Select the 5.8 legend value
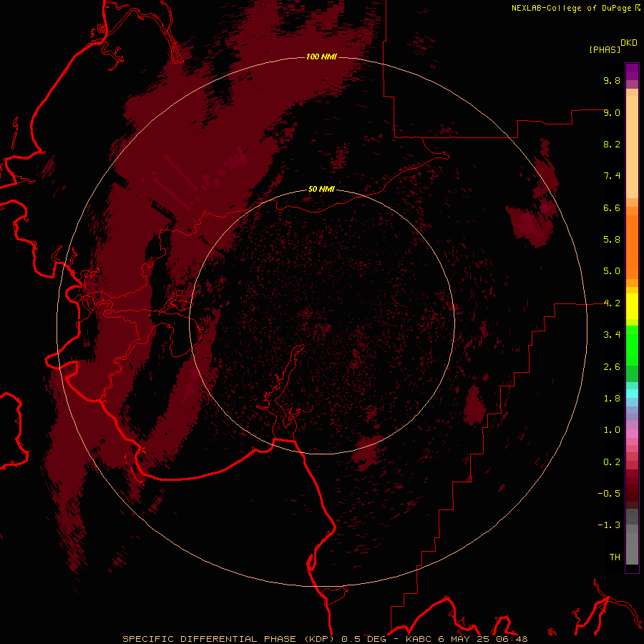The height and width of the screenshot is (644, 644). 612,240
